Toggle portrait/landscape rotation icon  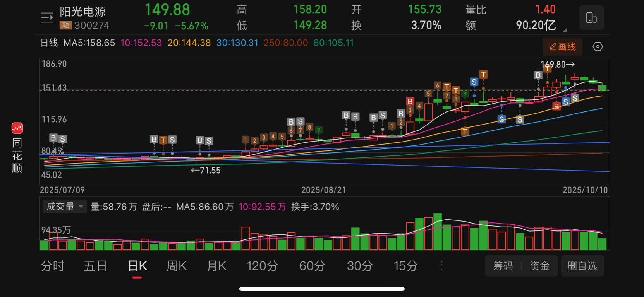coord(591,18)
